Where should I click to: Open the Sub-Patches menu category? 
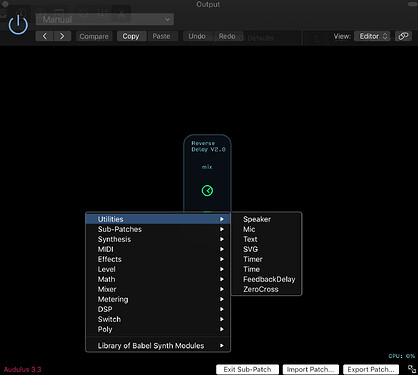pos(158,229)
